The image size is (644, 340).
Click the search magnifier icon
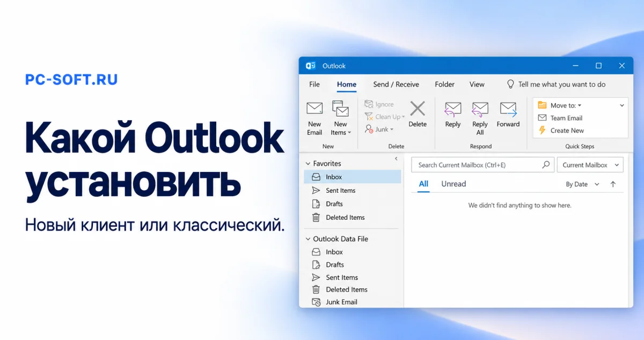(x=546, y=165)
